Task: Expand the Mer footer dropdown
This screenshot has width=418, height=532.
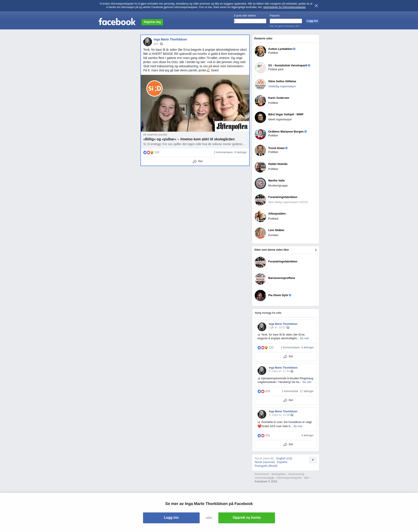Action: (x=307, y=478)
